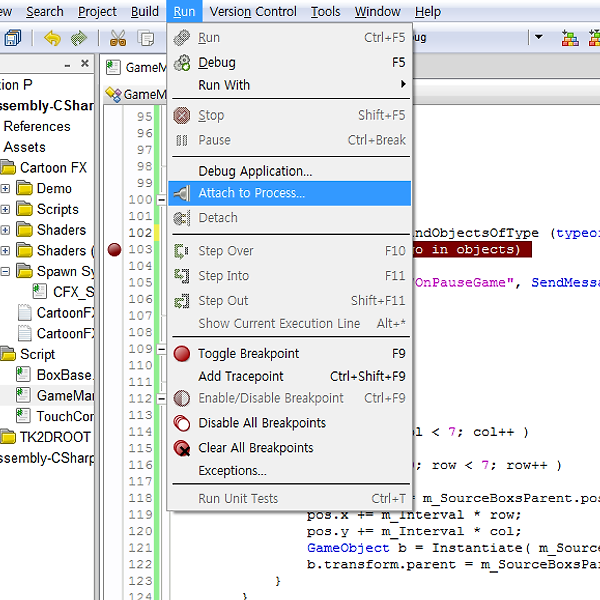Viewport: 600px width, 600px height.
Task: Click the Undo arrow in the toolbar
Action: [x=52, y=39]
